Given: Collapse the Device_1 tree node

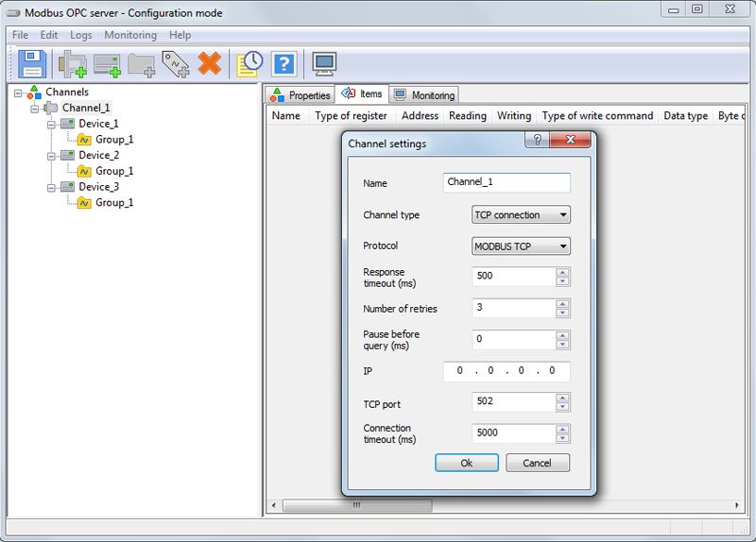Looking at the screenshot, I should click(x=51, y=125).
